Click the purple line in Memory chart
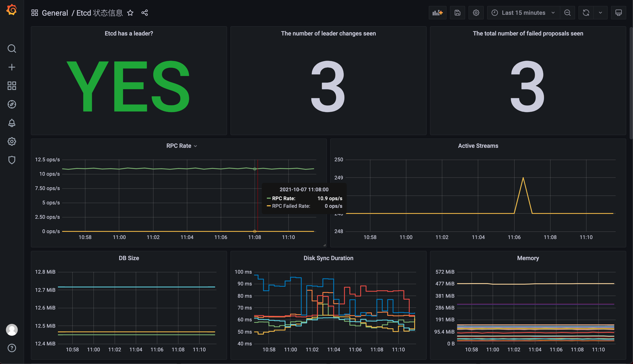The width and height of the screenshot is (633, 364). 536,304
